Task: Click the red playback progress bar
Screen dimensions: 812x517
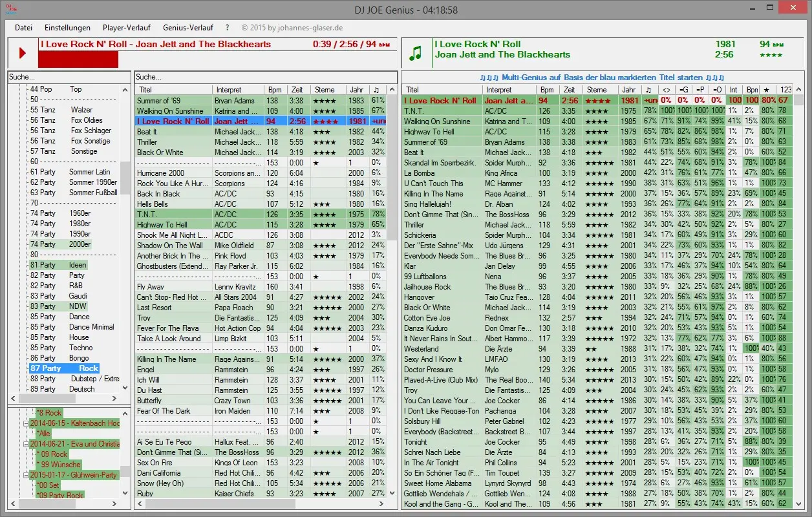Action: pyautogui.click(x=78, y=59)
